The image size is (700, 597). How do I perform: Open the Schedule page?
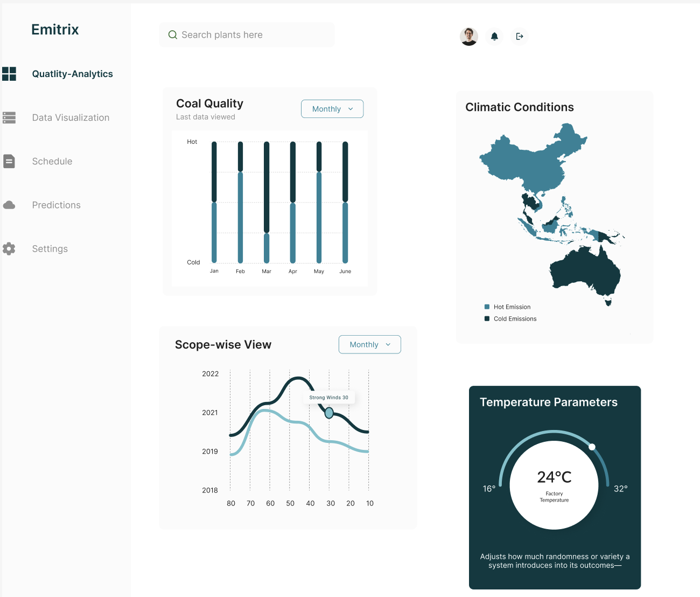tap(52, 161)
